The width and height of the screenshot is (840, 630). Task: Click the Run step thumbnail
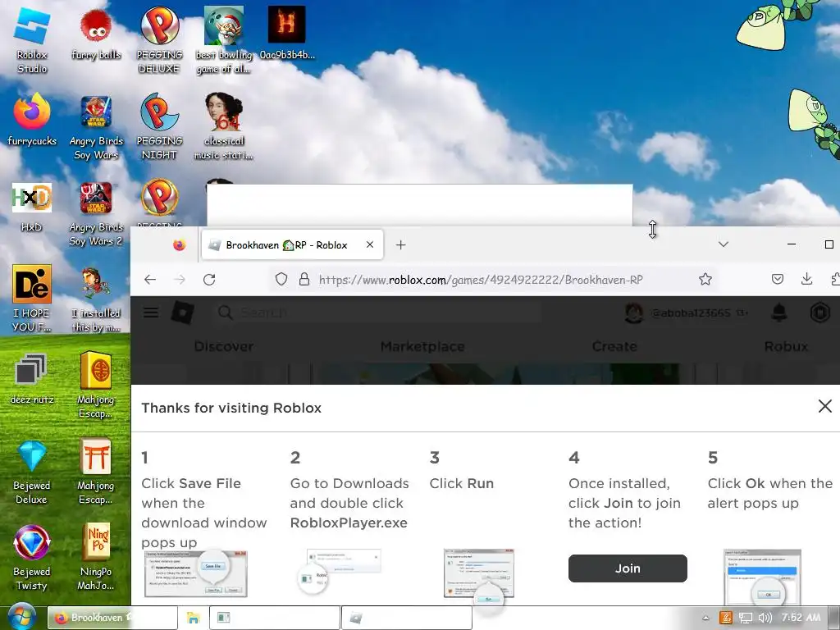coord(478,577)
